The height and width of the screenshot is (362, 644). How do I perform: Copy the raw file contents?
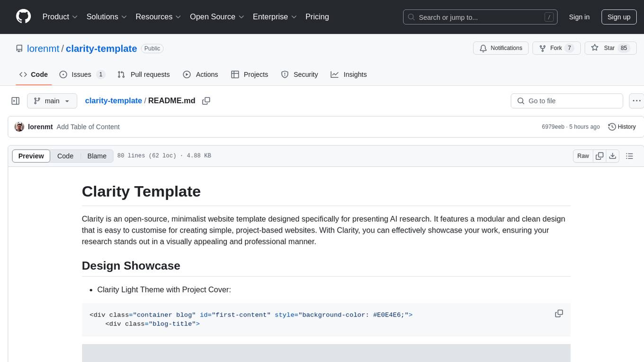pyautogui.click(x=599, y=156)
